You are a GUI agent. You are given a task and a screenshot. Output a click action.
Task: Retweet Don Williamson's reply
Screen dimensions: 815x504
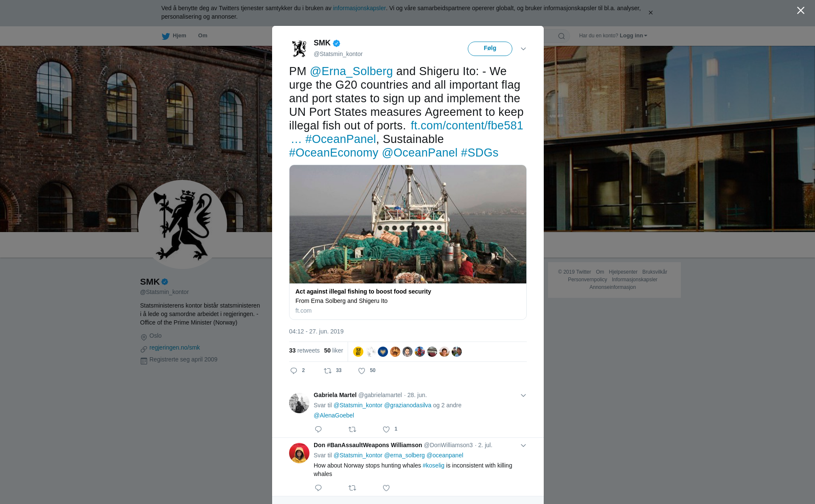[x=352, y=488]
